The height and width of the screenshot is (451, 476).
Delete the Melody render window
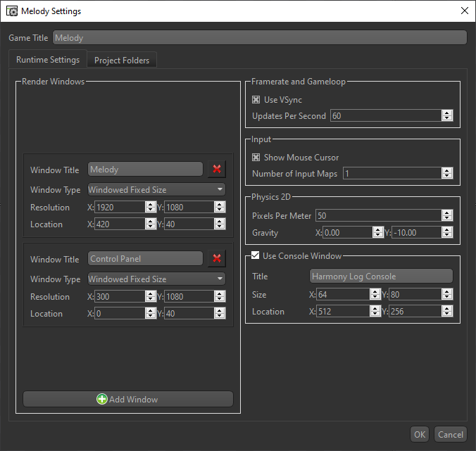[217, 169]
